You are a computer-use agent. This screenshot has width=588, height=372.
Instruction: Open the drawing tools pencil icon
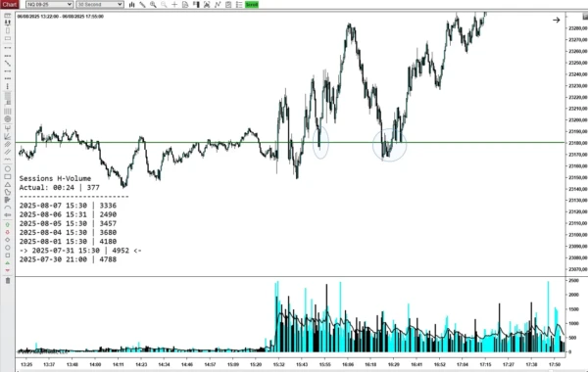pos(142,5)
